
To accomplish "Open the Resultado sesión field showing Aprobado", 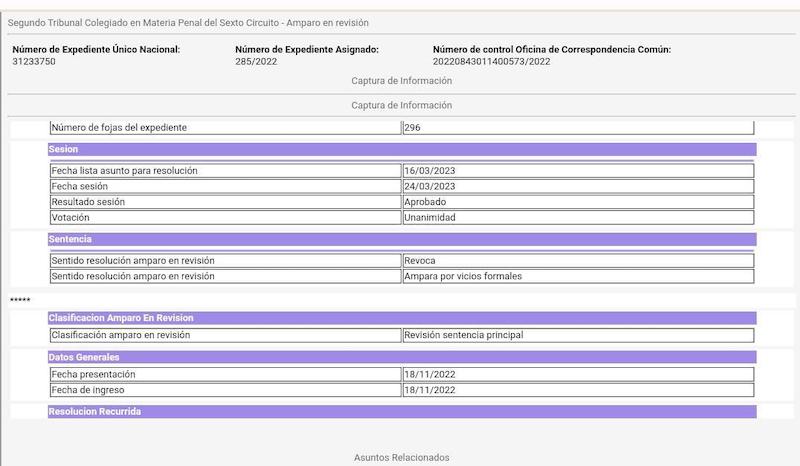I will point(577,202).
